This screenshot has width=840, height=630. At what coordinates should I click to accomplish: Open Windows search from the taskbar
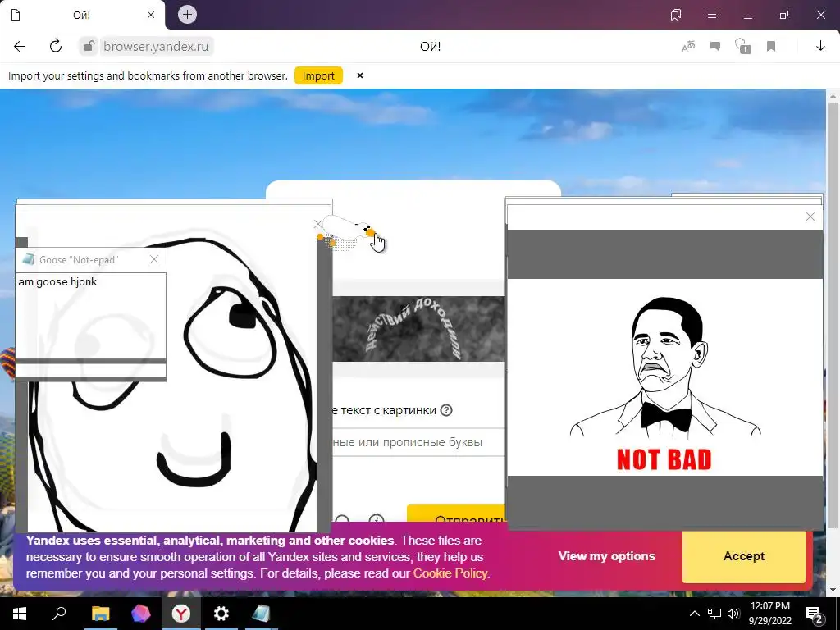pos(59,614)
